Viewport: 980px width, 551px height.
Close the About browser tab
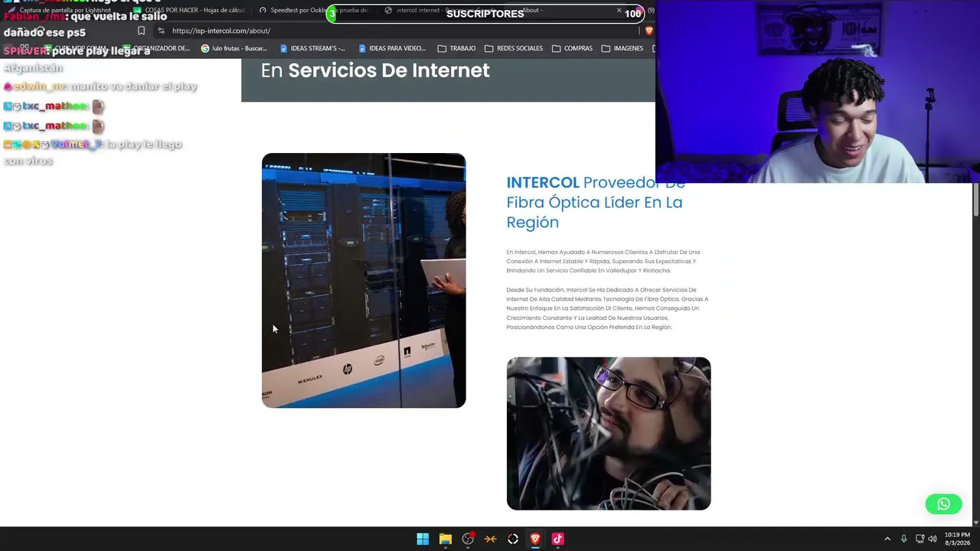coord(619,10)
